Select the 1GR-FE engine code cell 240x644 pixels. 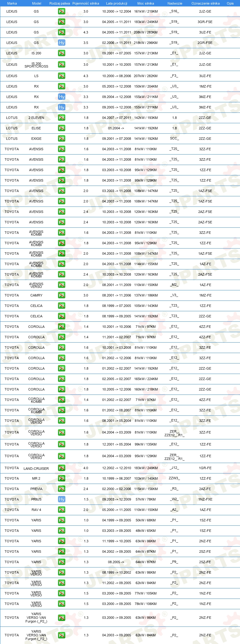coord(205,468)
